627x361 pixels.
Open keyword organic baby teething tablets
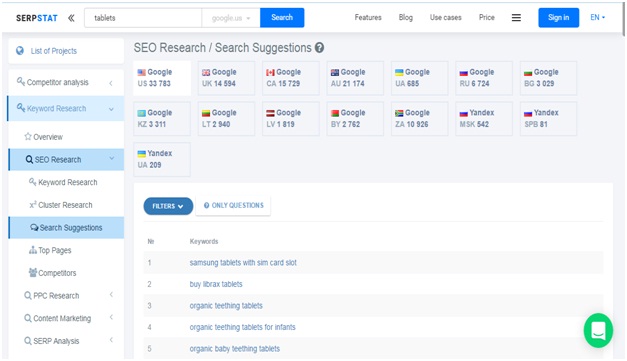click(235, 349)
